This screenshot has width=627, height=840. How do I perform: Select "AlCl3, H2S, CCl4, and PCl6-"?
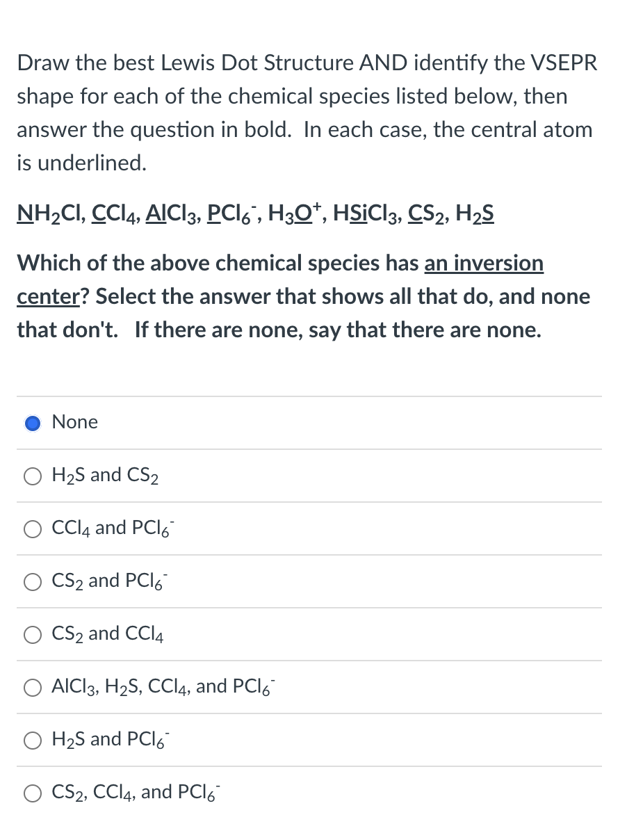[x=33, y=687]
